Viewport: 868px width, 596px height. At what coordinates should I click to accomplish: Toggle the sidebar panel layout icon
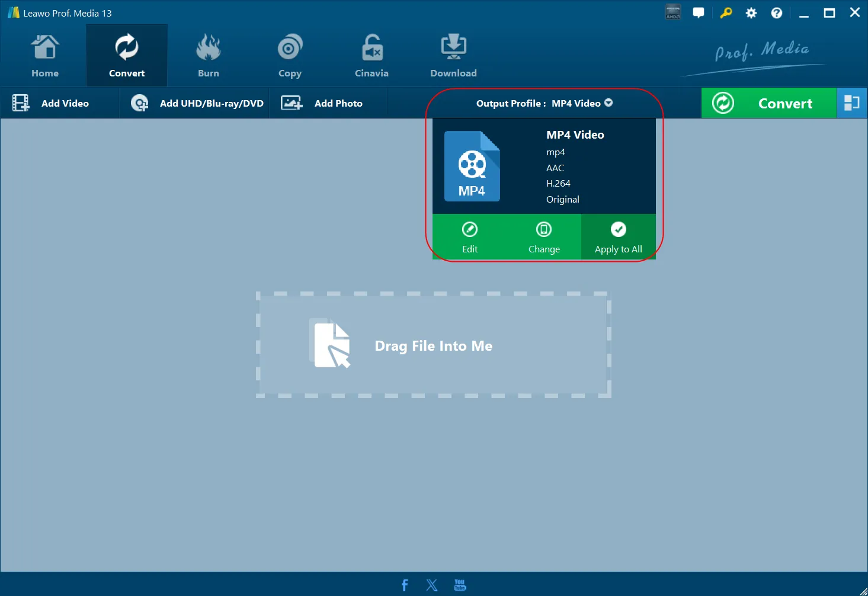pyautogui.click(x=852, y=103)
